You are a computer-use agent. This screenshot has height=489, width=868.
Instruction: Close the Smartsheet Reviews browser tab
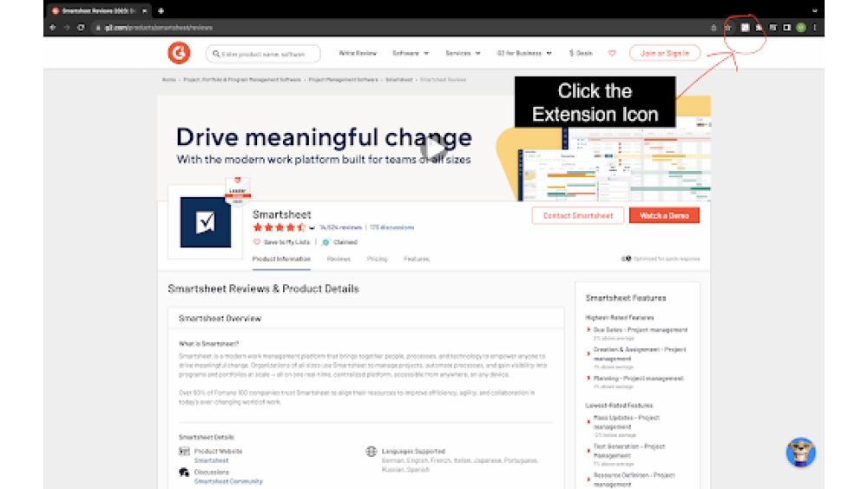click(x=144, y=10)
